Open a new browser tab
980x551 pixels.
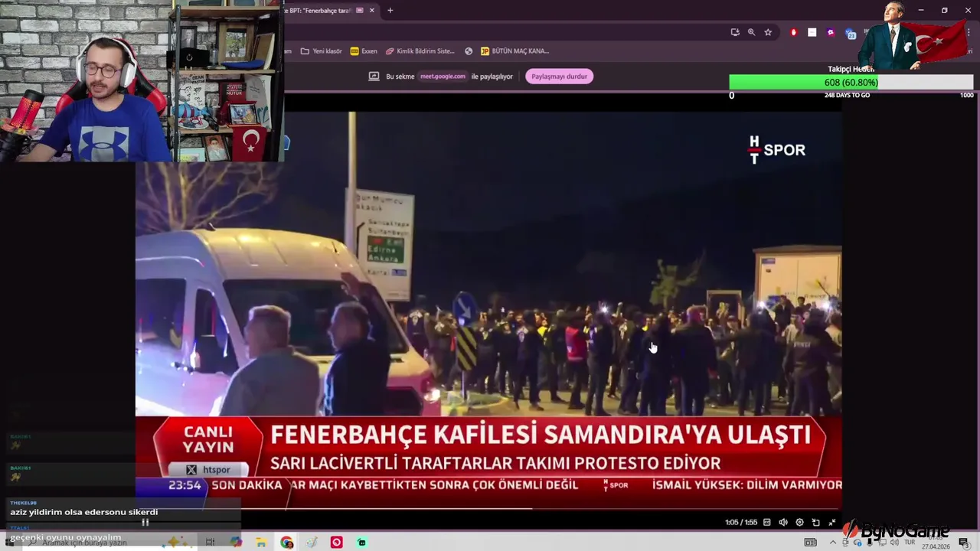click(x=390, y=10)
